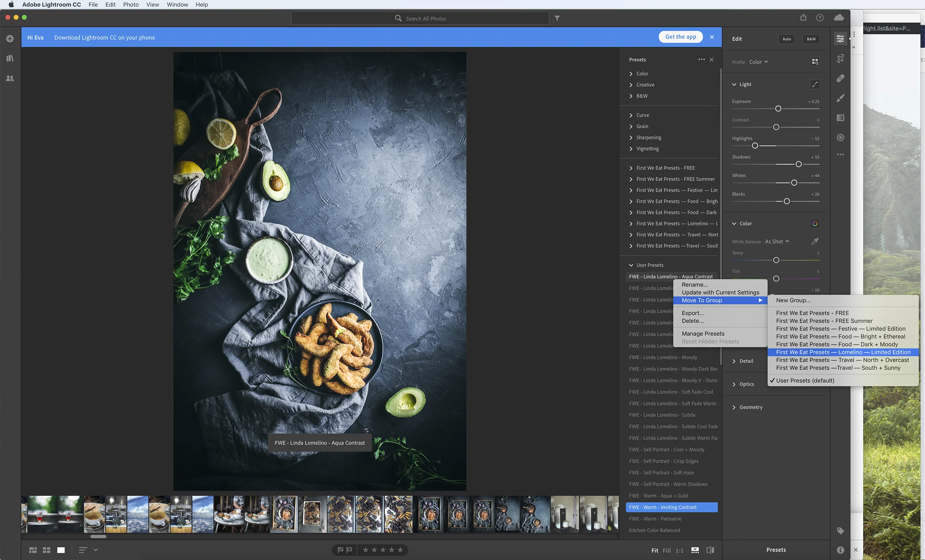Click the Add Photos plus icon
The width and height of the screenshot is (925, 560).
[10, 39]
